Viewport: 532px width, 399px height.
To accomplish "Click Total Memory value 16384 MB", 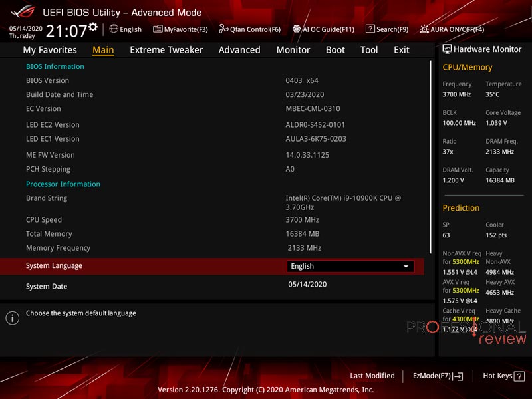I will pos(303,234).
